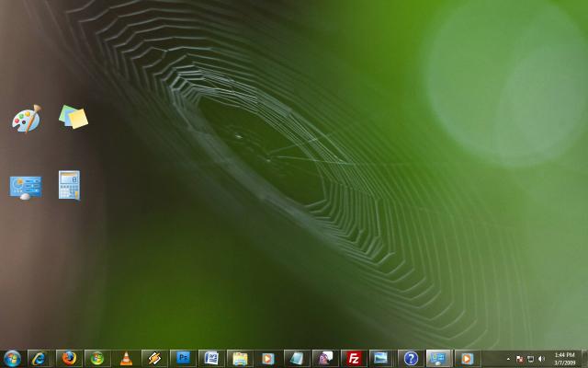588x368 pixels.
Task: Open Pidgin messenger from the taskbar
Action: (325, 358)
